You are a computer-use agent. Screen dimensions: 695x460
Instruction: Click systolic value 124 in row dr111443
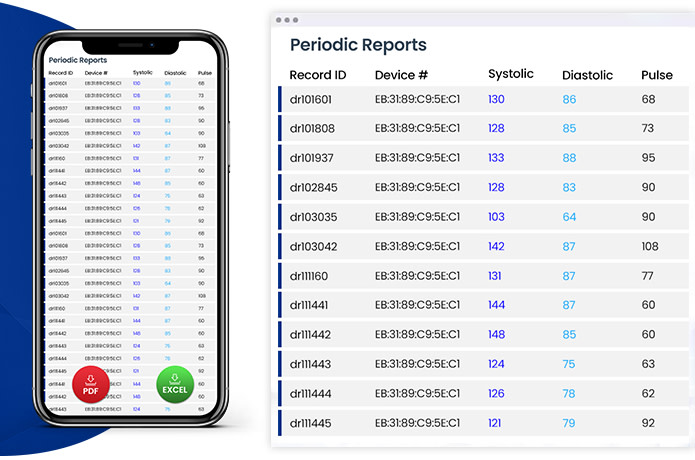point(496,364)
